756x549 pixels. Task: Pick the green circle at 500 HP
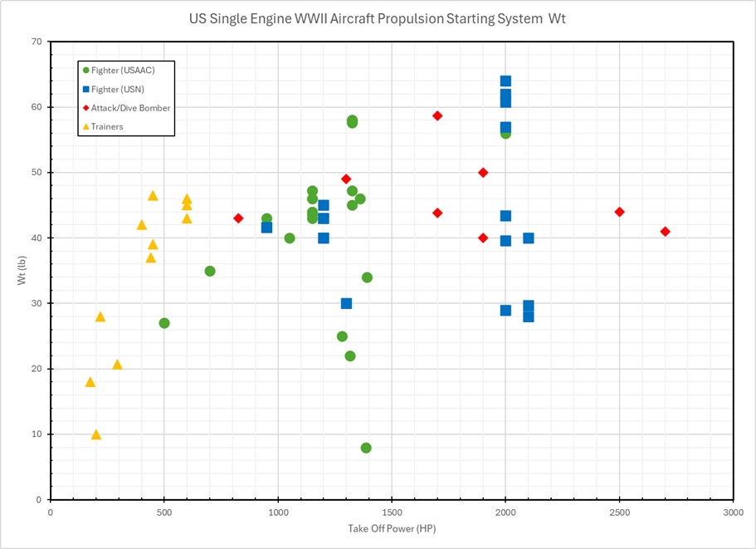(x=164, y=323)
